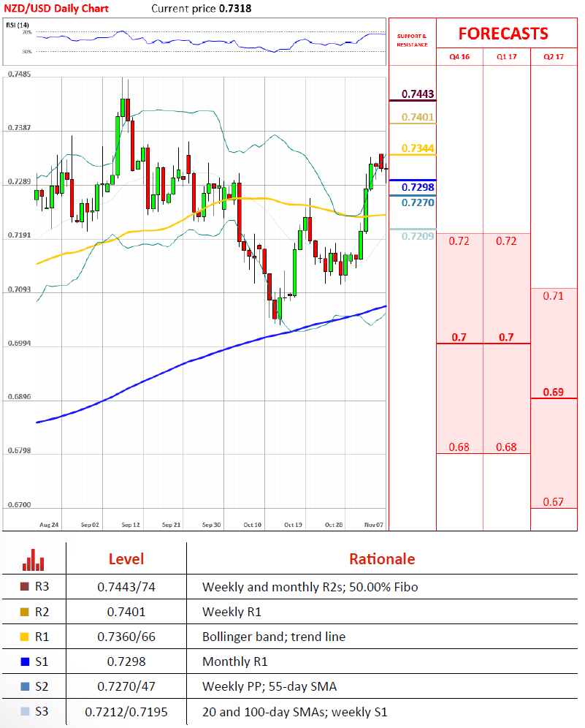Screen dimensions: 585x728
Task: Select the Current price 0.7318 text
Action: pyautogui.click(x=202, y=8)
